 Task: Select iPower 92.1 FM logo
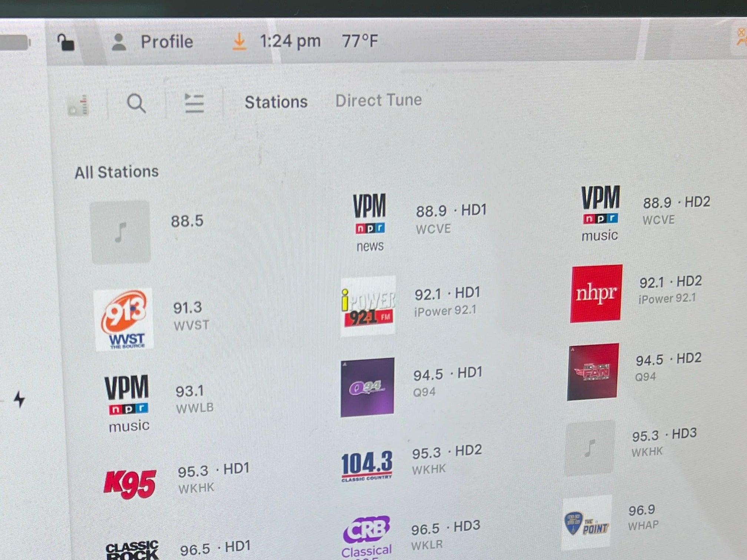tap(368, 306)
